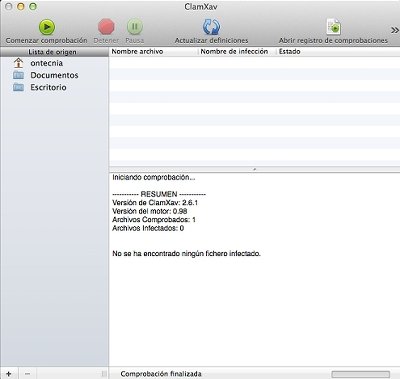Select Documentos folder in source list
400x379 pixels.
[54, 75]
